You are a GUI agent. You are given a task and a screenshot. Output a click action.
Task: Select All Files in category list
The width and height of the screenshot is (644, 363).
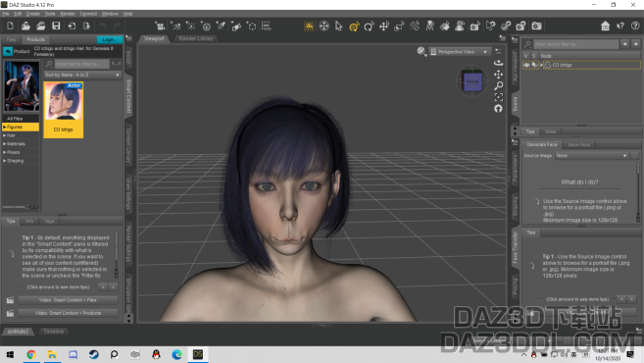[21, 119]
